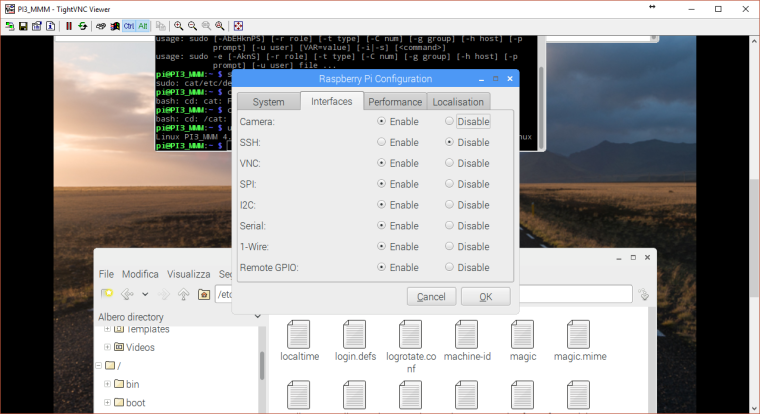
Task: Toggle the Ctrl key toolbar button
Action: 129,26
